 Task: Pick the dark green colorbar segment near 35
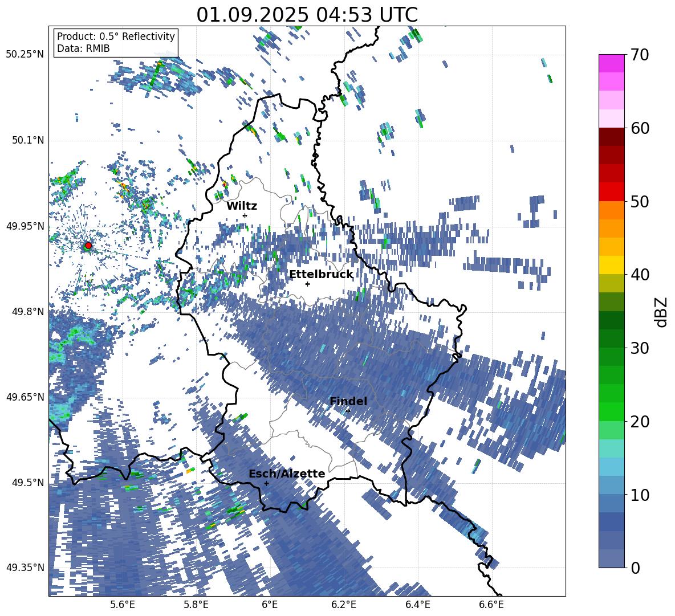(611, 320)
